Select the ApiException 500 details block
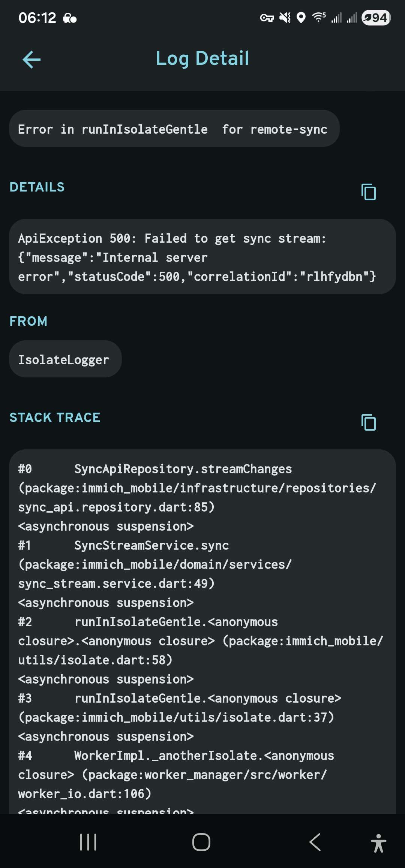This screenshot has width=405, height=868. tap(202, 257)
